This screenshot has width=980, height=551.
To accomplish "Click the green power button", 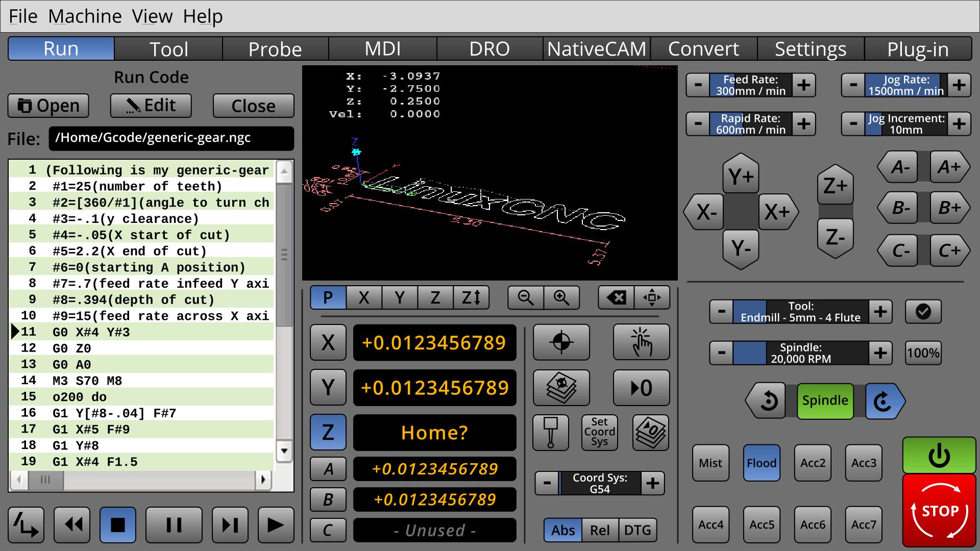I will 939,455.
